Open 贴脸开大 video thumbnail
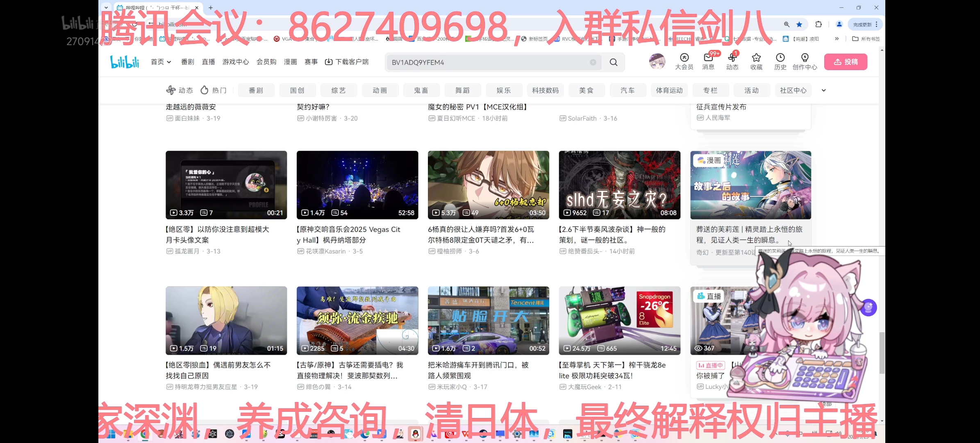 tap(489, 320)
